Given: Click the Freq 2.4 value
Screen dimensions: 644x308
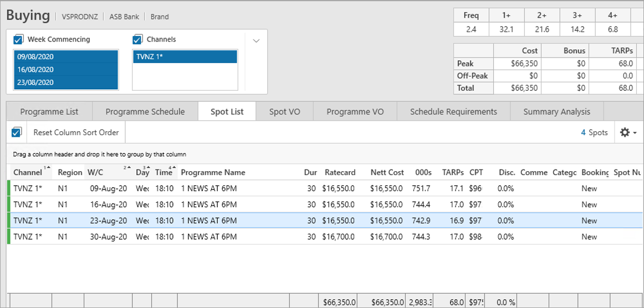Looking at the screenshot, I should (x=471, y=29).
